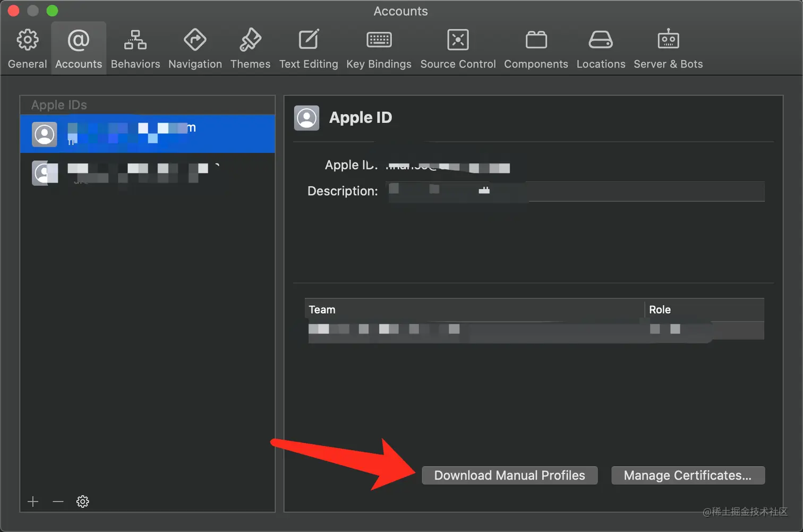The height and width of the screenshot is (532, 803).
Task: Open the Source Control icon
Action: tap(458, 40)
